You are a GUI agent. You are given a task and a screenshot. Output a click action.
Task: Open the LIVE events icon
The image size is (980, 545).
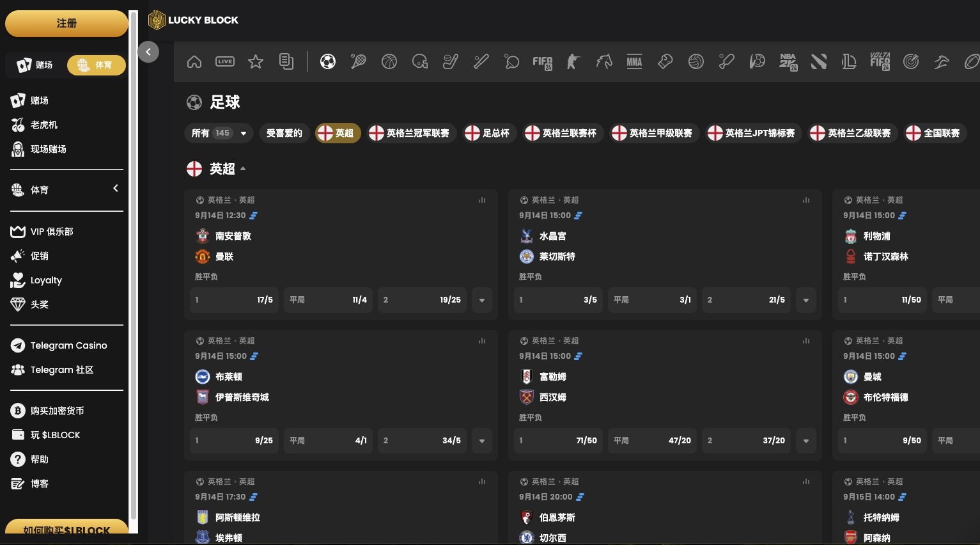click(x=225, y=61)
